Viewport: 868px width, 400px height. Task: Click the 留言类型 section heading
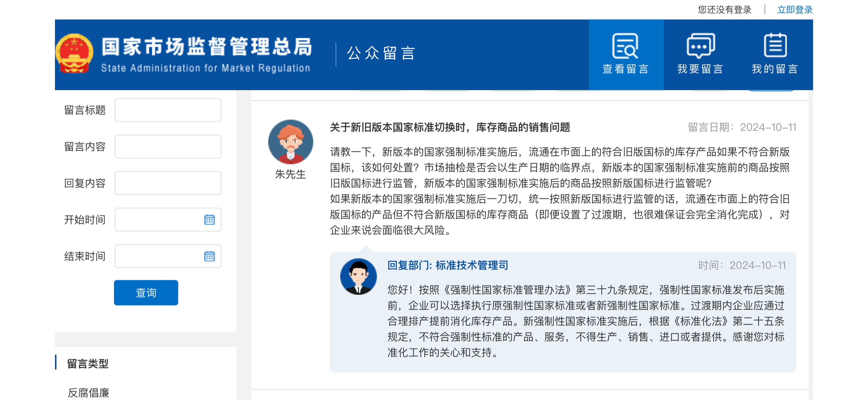pos(88,364)
